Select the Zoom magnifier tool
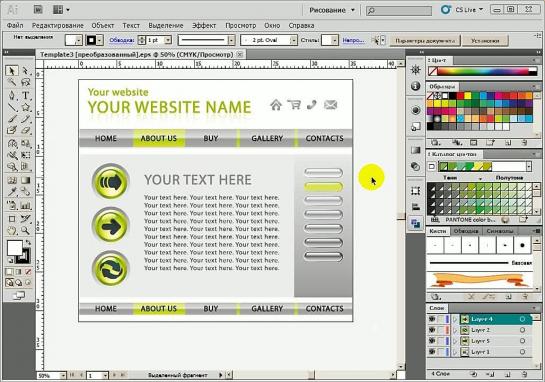Image resolution: width=545 pixels, height=382 pixels. [25, 230]
